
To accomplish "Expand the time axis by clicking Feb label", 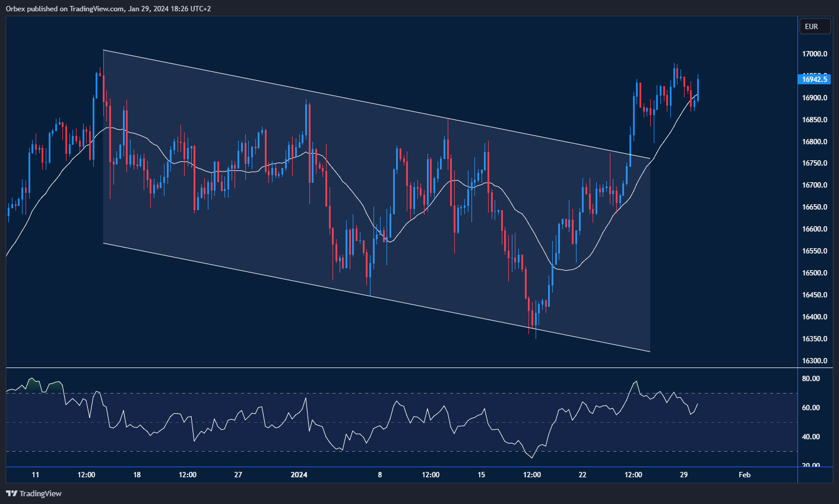I will [745, 475].
